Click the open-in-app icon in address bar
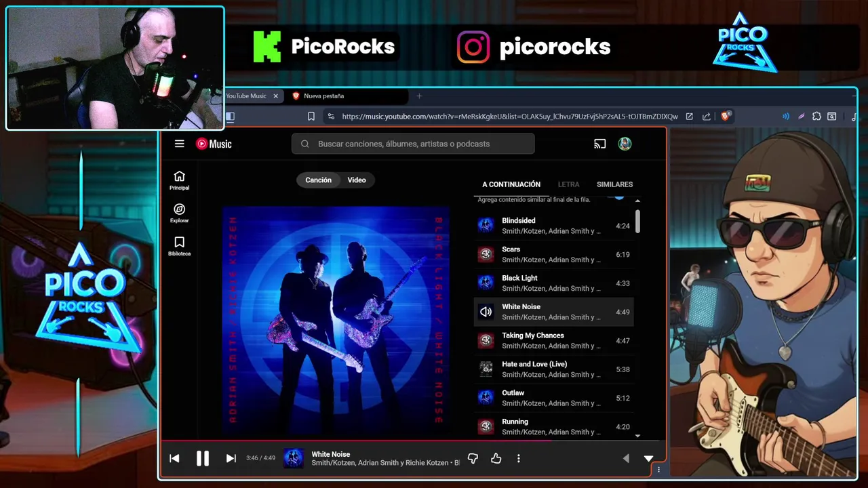Image resolution: width=868 pixels, height=488 pixels. (689, 117)
